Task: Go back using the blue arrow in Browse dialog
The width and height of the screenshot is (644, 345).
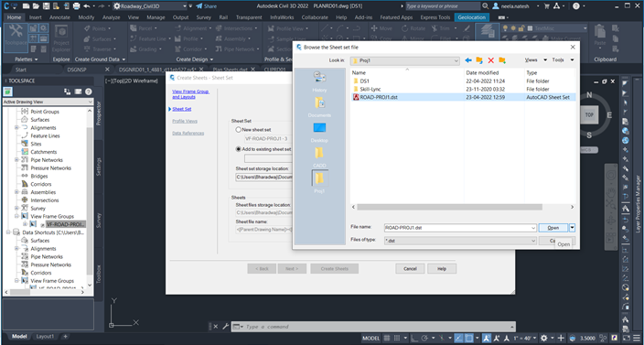Action: coord(468,60)
